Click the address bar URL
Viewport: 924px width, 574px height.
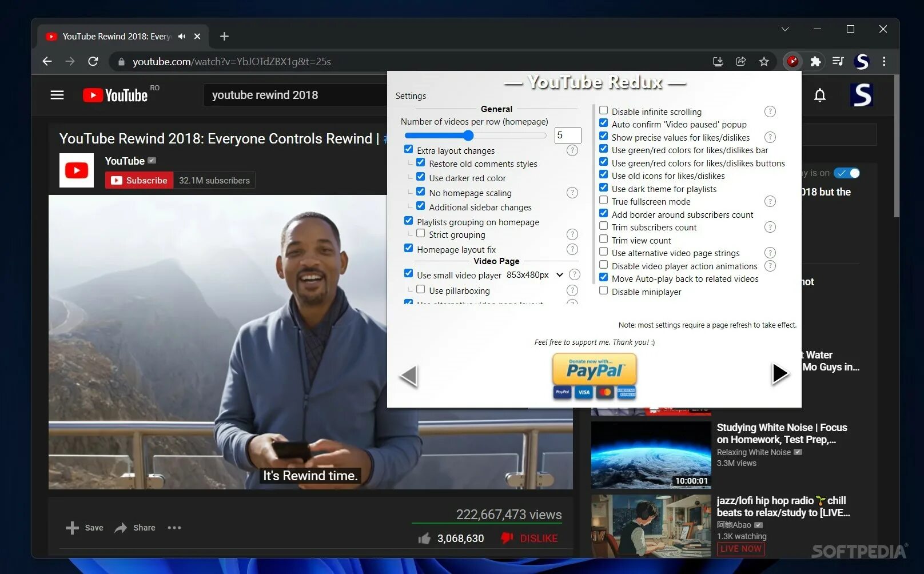tap(232, 61)
